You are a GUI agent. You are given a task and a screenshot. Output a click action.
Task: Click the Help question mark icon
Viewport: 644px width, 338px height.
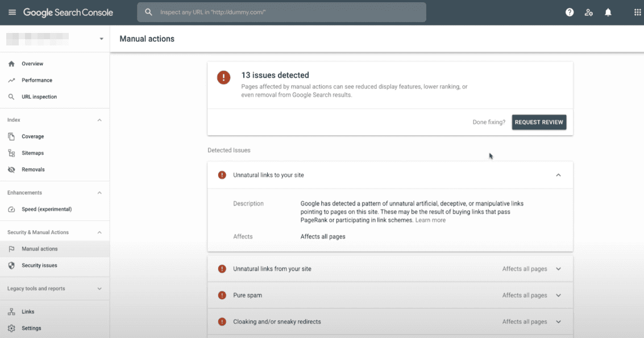point(570,12)
